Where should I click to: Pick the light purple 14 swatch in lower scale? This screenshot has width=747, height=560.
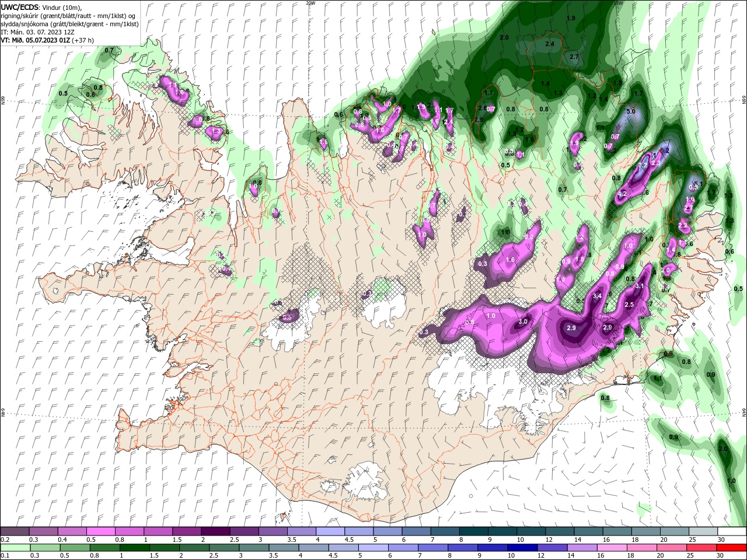[582, 547]
